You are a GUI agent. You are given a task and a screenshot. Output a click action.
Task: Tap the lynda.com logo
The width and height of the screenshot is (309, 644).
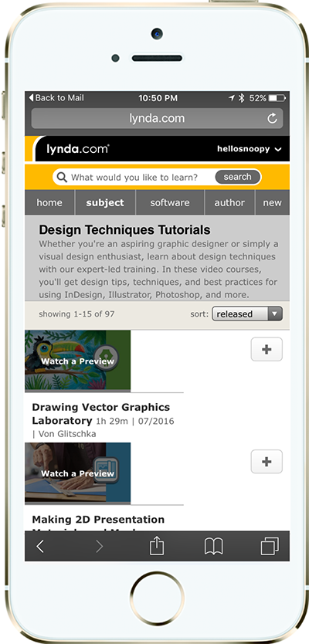78,149
